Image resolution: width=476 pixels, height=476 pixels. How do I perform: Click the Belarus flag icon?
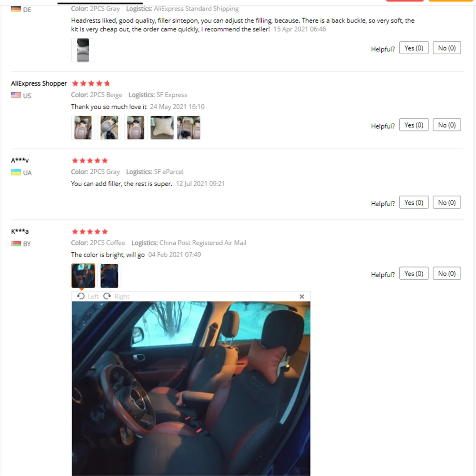coord(16,243)
